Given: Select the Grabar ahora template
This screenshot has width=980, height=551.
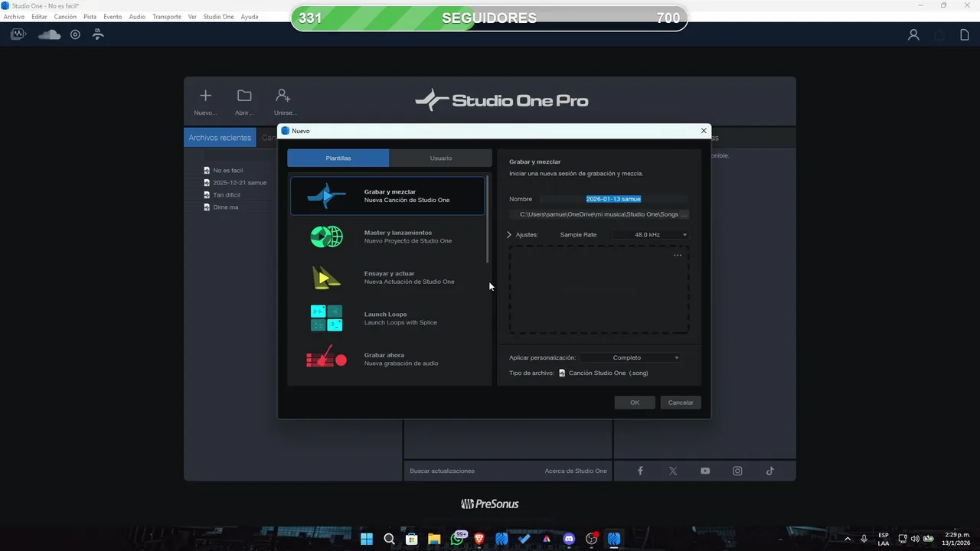Looking at the screenshot, I should [387, 359].
